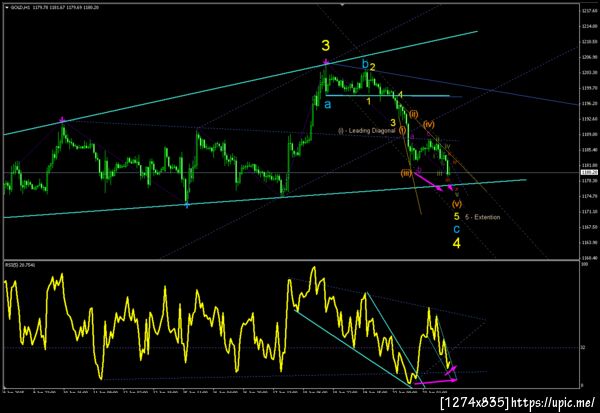Click the 1167.50 price axis label
This screenshot has height=413, width=600.
pos(589,227)
